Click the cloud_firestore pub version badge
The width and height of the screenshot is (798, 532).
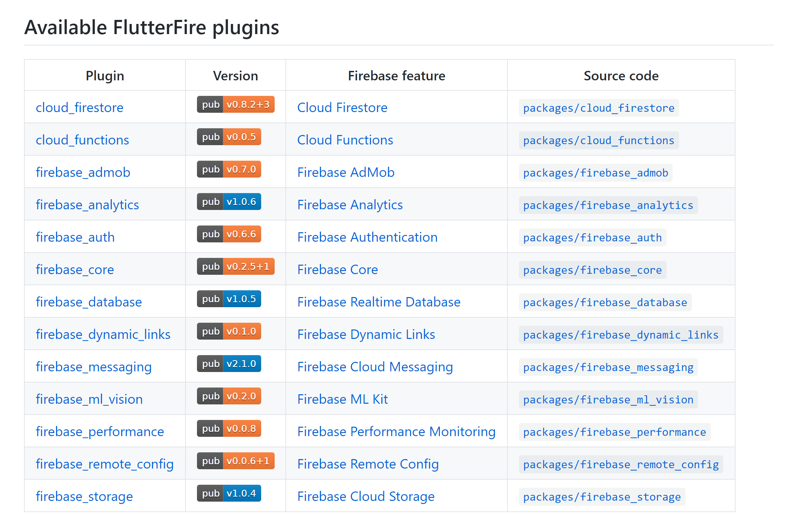pos(235,105)
